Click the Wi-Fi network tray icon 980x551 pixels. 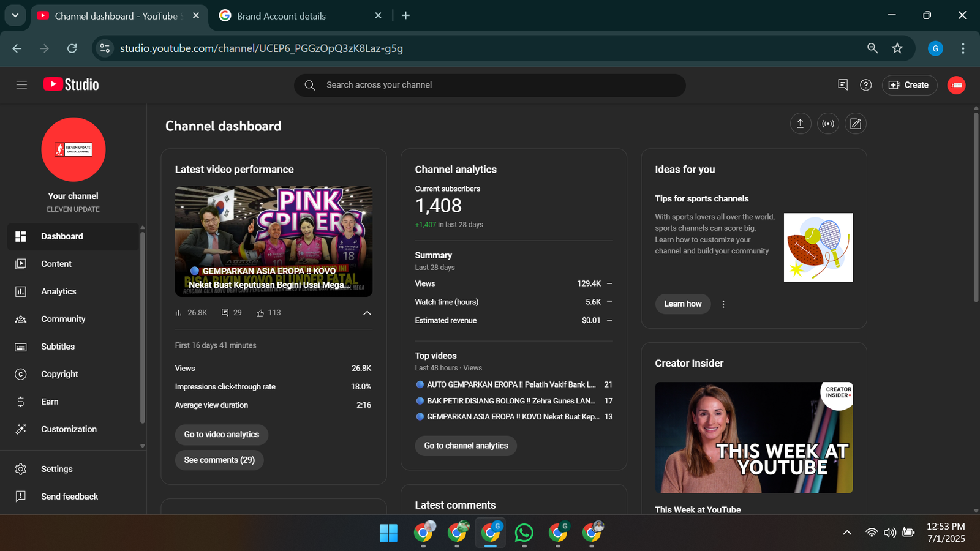872,533
